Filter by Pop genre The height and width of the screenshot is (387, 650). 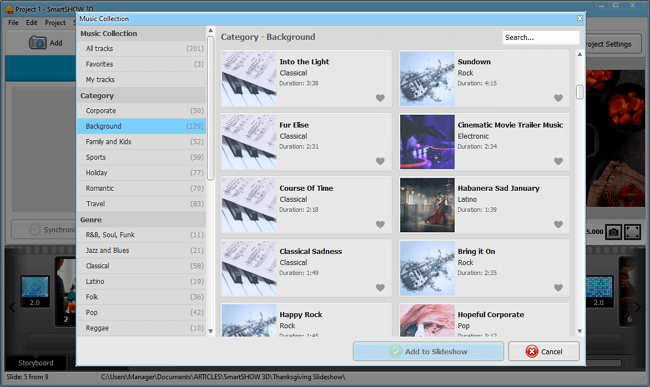(x=141, y=312)
